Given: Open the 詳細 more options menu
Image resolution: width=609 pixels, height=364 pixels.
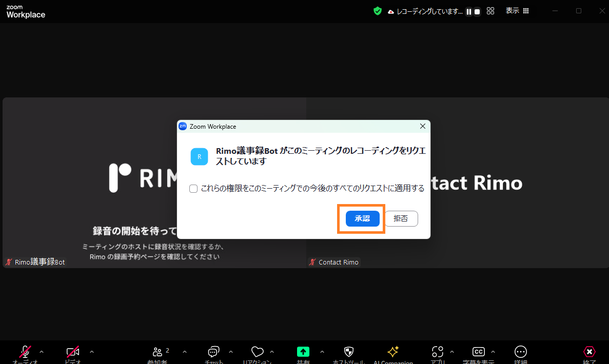Looking at the screenshot, I should click(520, 353).
